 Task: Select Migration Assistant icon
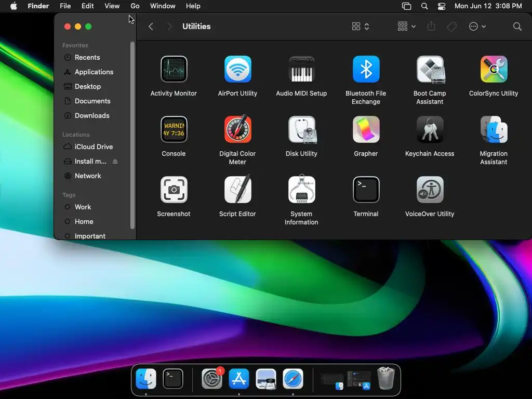(x=494, y=129)
